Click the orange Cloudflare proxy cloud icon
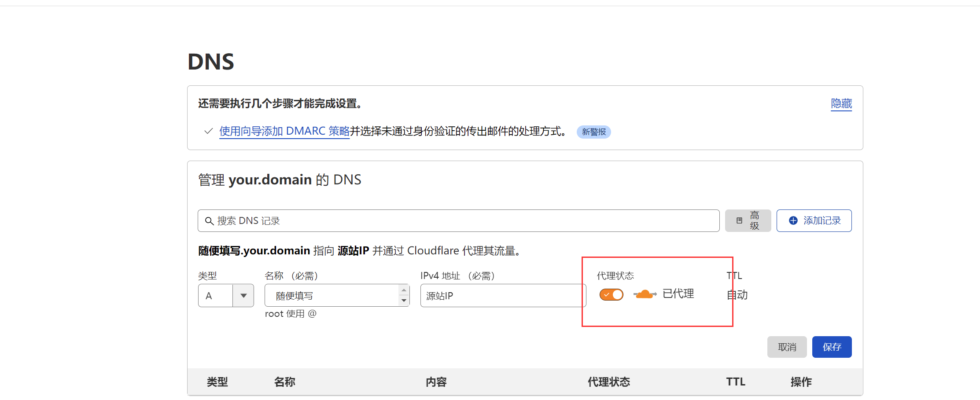The height and width of the screenshot is (400, 980). pos(645,294)
